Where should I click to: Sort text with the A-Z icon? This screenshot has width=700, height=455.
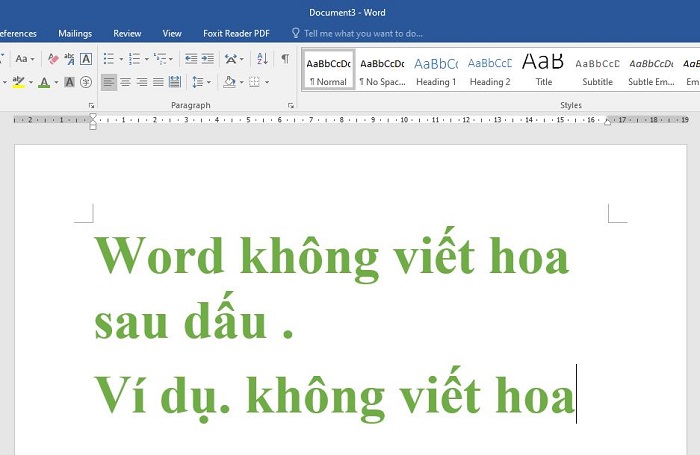coord(262,59)
